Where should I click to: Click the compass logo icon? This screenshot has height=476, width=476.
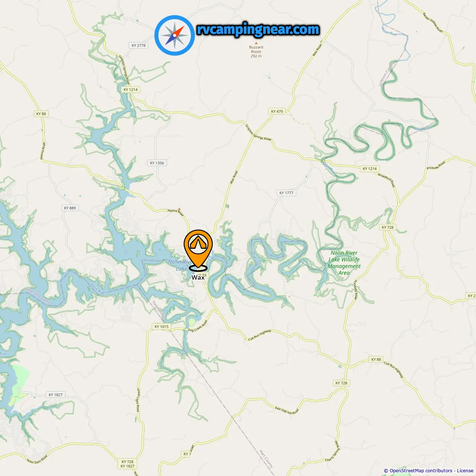coord(174,35)
